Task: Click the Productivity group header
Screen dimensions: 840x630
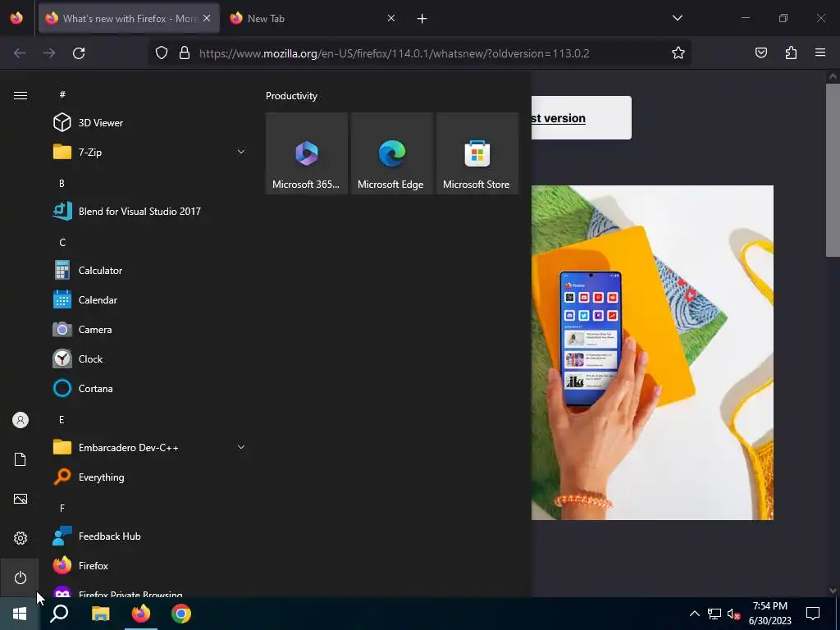Action: 291,96
